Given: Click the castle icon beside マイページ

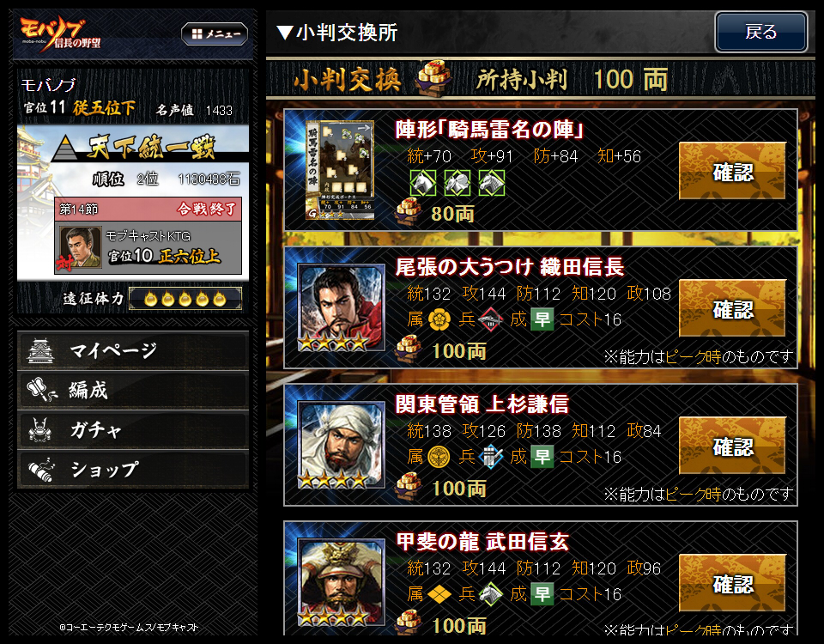Looking at the screenshot, I should point(41,350).
